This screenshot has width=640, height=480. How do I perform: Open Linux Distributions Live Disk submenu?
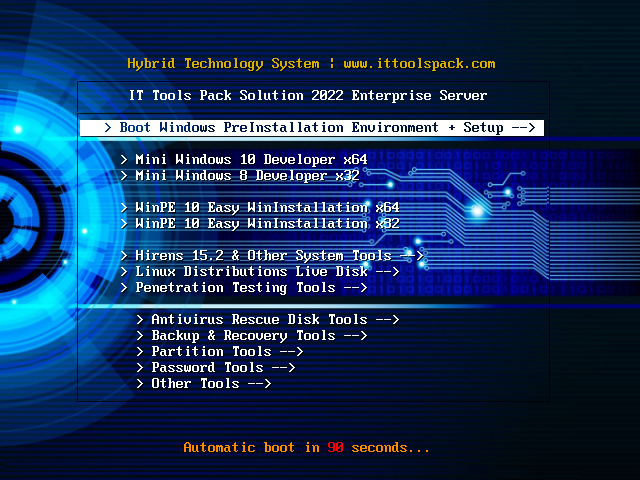(260, 271)
